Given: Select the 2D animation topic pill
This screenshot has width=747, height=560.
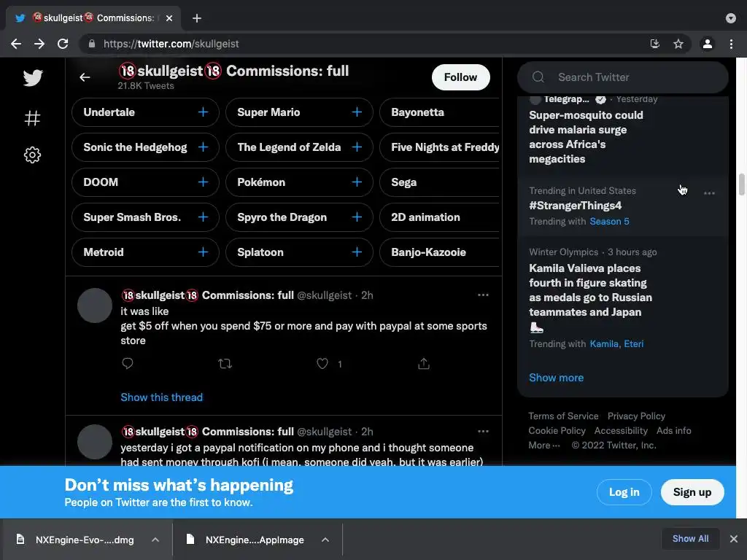Looking at the screenshot, I should pyautogui.click(x=439, y=217).
